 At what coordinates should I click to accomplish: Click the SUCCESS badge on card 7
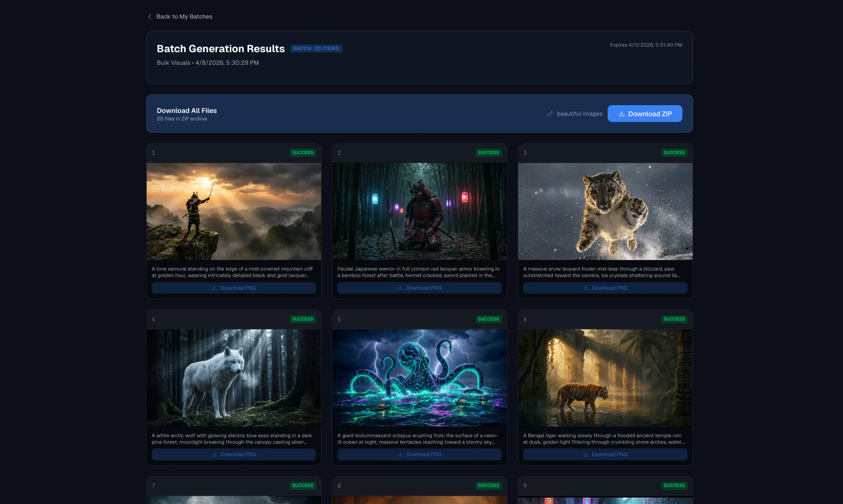303,485
